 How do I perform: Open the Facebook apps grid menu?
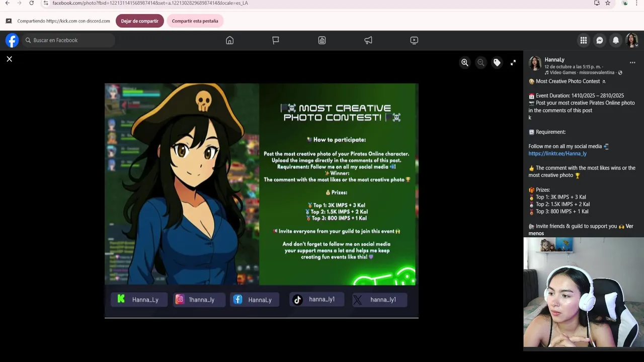[584, 40]
